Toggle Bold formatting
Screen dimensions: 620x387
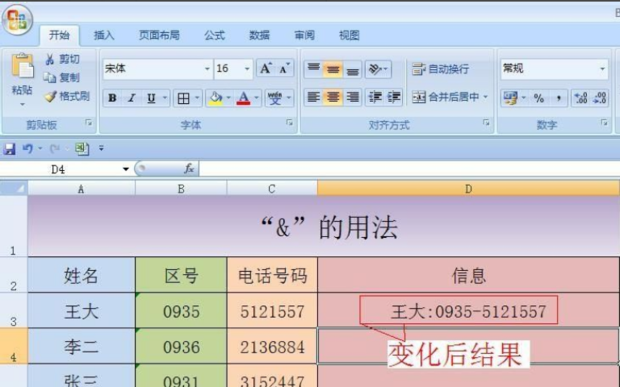112,98
